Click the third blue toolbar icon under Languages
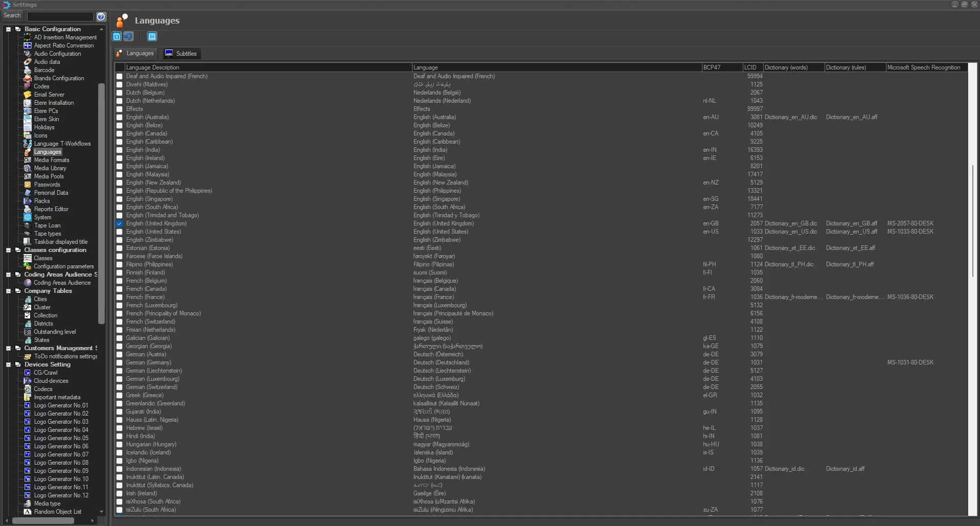980x526 pixels. click(152, 36)
